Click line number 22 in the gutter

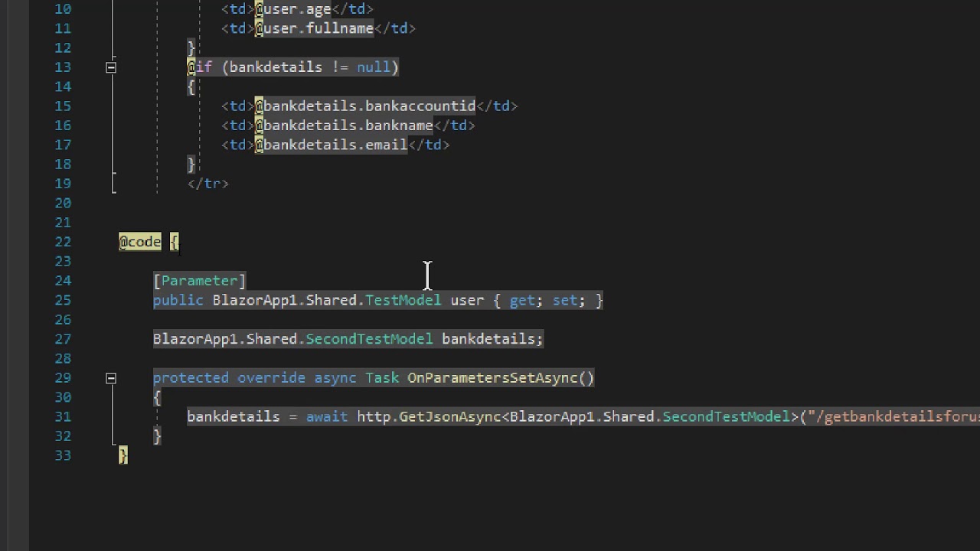click(x=63, y=242)
